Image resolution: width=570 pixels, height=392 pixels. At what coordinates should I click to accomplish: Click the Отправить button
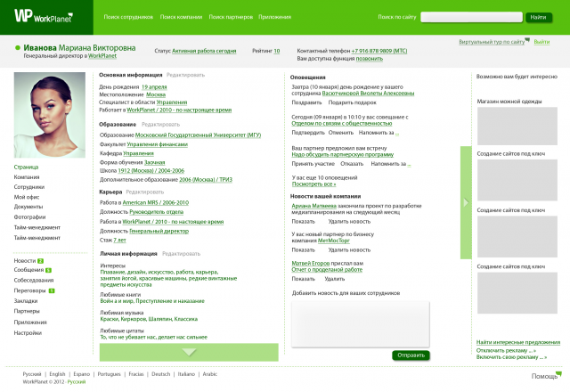point(411,355)
